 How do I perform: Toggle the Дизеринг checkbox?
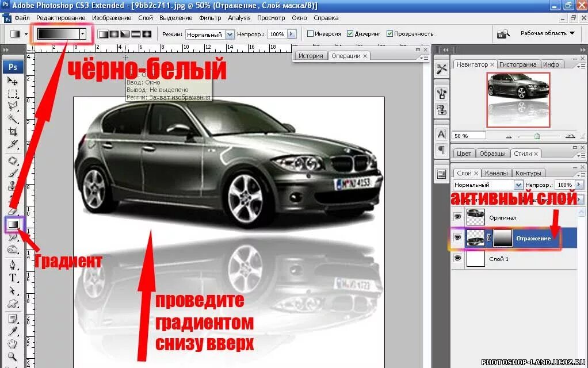350,34
